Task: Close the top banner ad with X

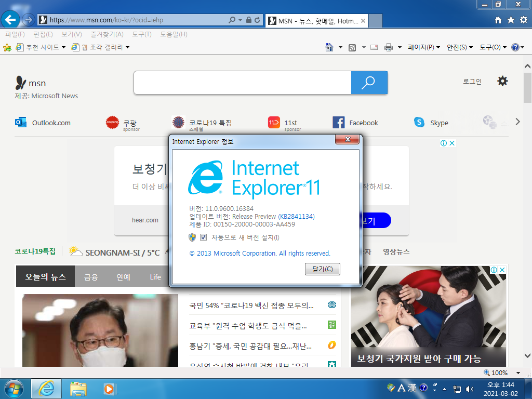Action: click(x=452, y=143)
